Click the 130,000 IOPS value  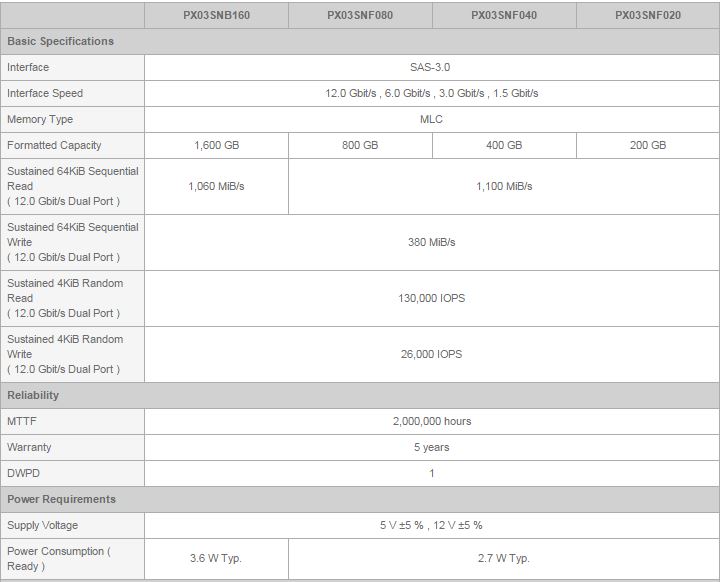tap(432, 298)
